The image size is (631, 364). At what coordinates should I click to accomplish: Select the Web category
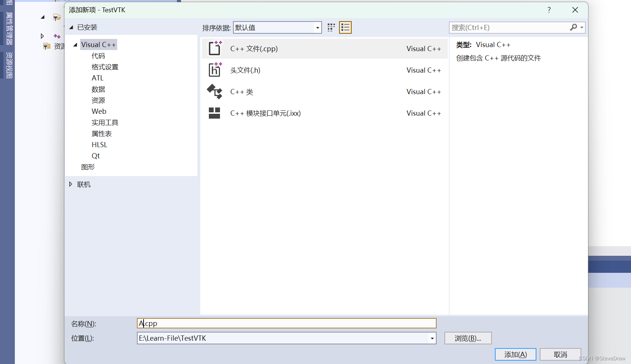(99, 112)
